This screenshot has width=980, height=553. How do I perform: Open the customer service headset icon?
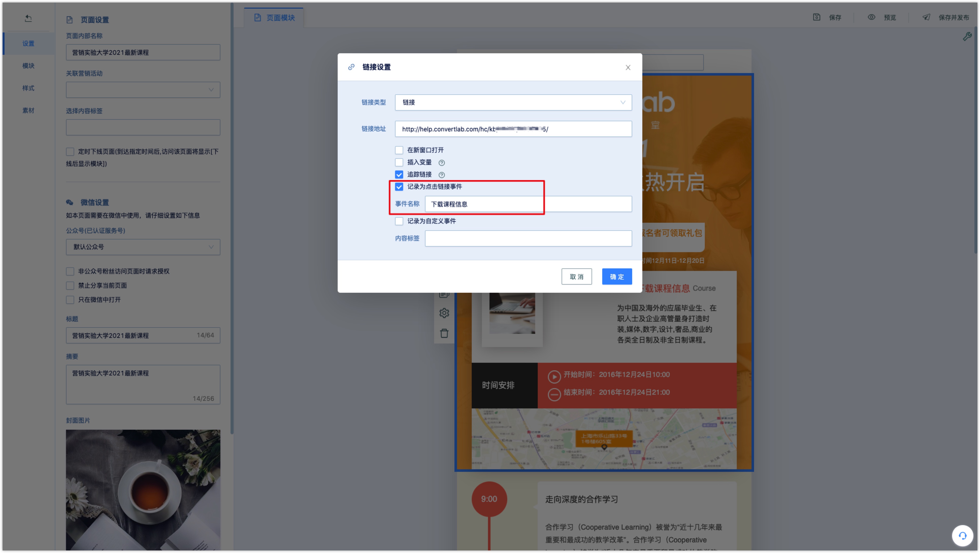[962, 536]
